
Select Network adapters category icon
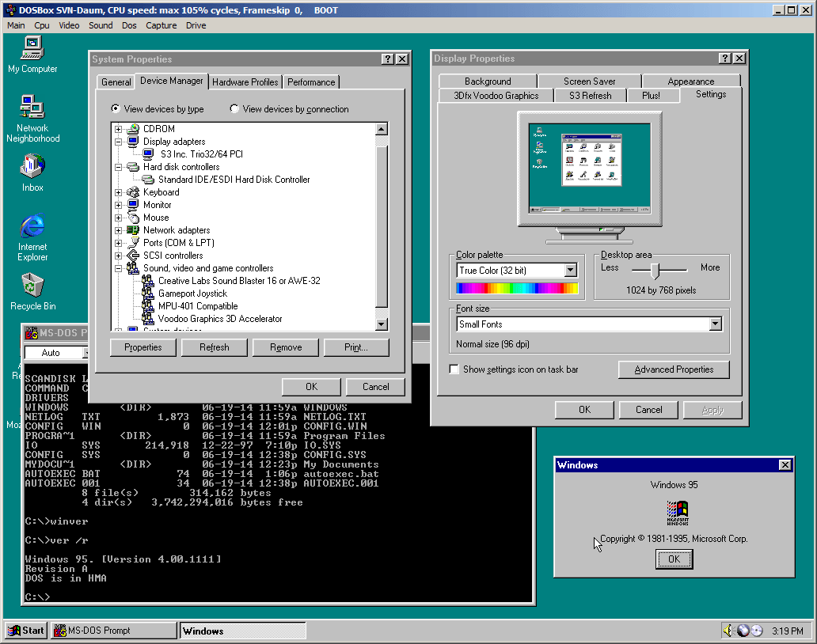click(x=133, y=230)
